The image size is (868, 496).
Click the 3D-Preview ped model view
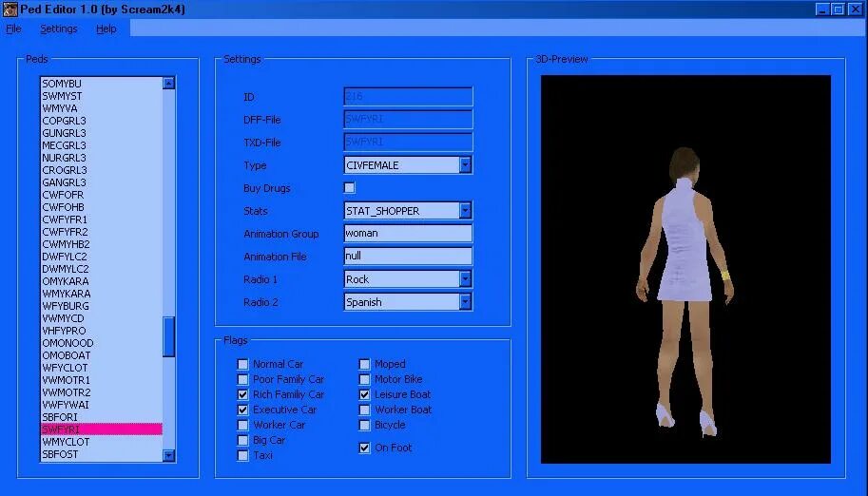point(685,269)
